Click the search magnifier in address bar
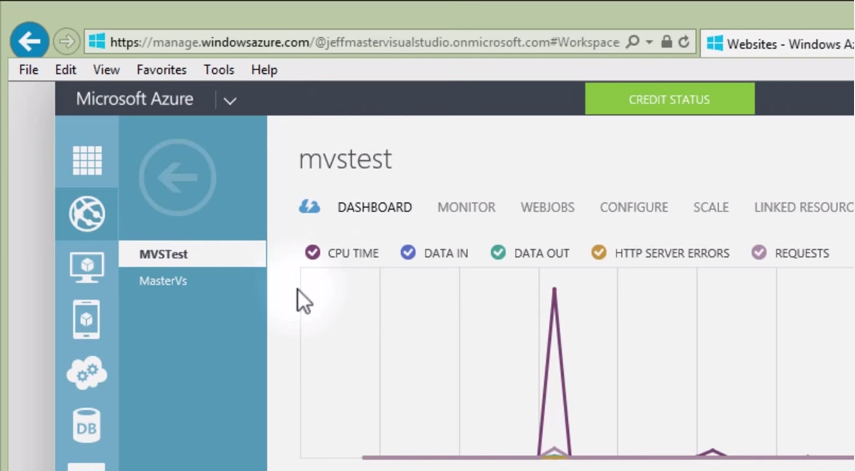This screenshot has width=855, height=471. pos(633,41)
